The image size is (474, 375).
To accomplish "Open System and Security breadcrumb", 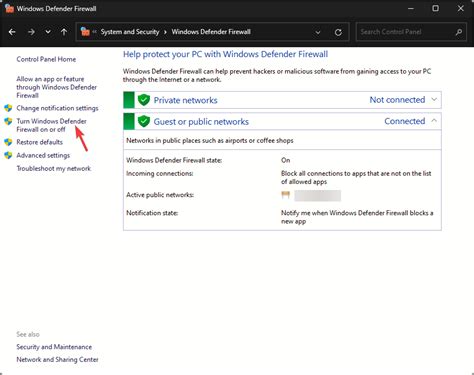I will (x=130, y=32).
